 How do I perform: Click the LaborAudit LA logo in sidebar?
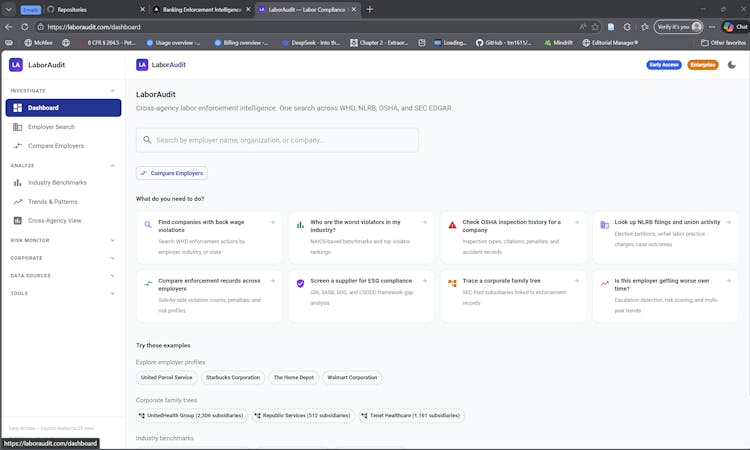[16, 65]
